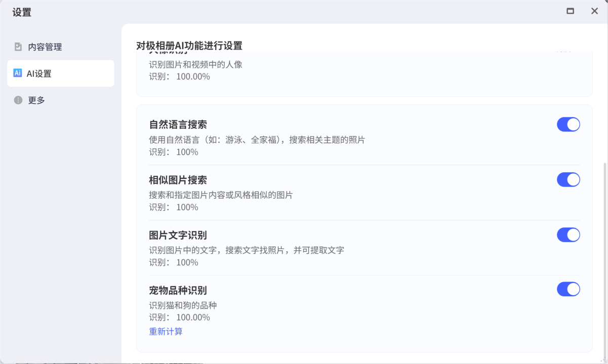Click the 相似图片搜索 heading
This screenshot has width=608, height=364.
click(x=178, y=180)
